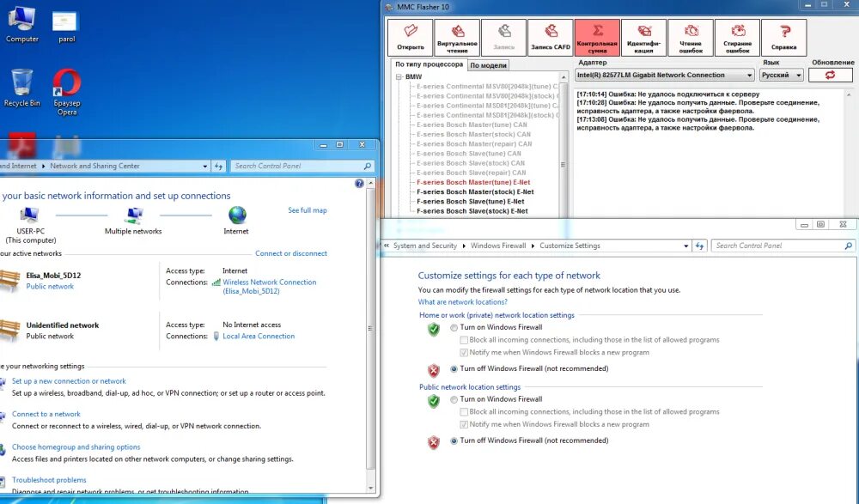Switch to По модели tab
859x504 pixels.
pos(488,65)
